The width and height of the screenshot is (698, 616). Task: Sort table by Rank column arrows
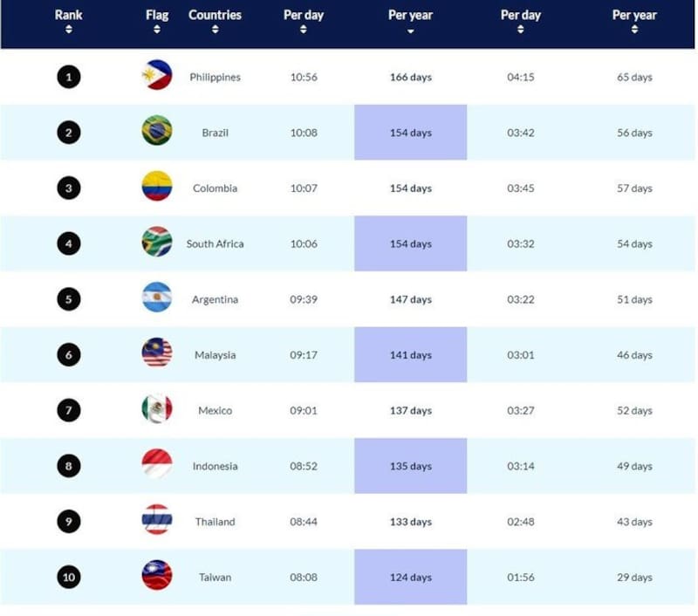point(68,29)
